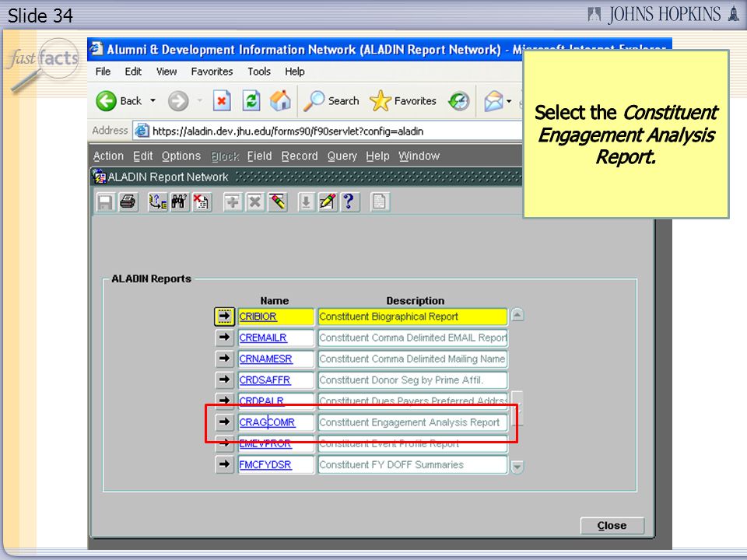The height and width of the screenshot is (560, 747).
Task: Click the arrow button beside CRNAMESR
Action: (x=224, y=359)
